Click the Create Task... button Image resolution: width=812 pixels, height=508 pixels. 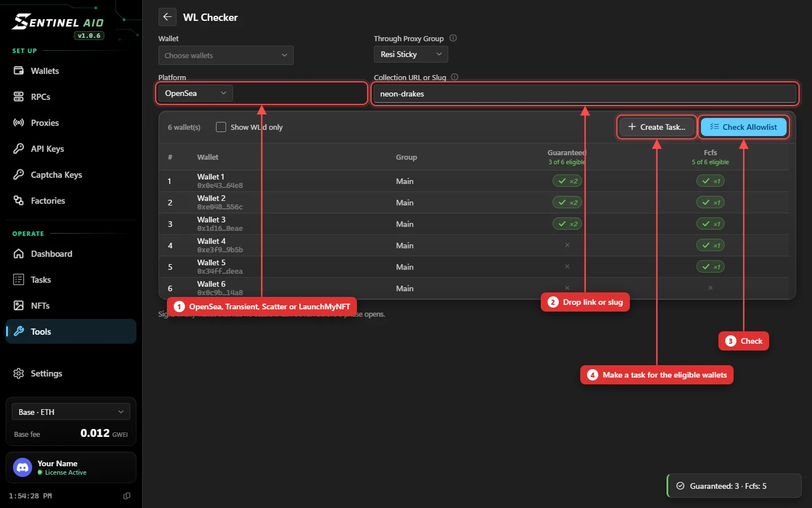point(657,127)
